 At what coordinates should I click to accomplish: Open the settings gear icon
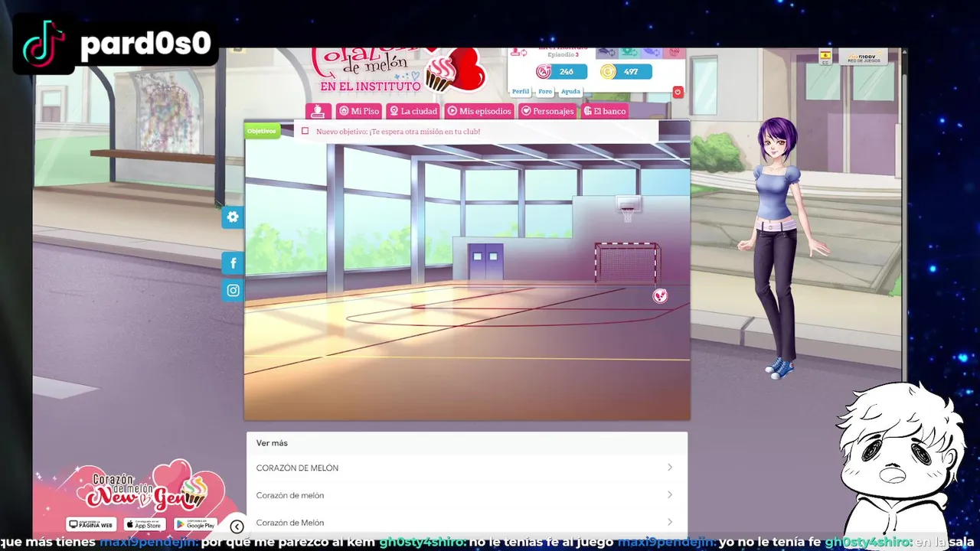point(233,217)
